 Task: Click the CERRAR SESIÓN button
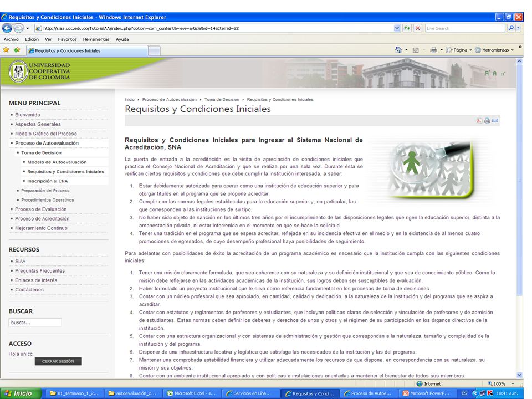point(58,361)
